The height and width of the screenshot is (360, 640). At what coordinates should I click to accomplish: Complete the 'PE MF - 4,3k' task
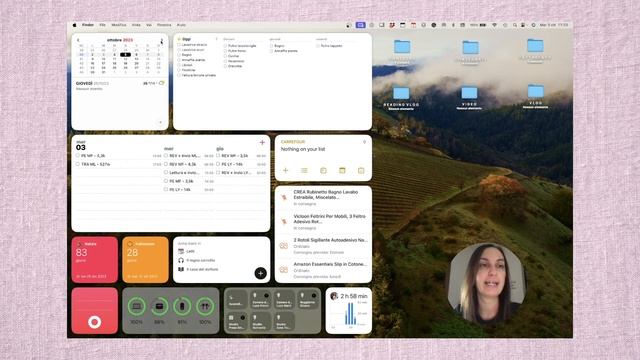click(x=78, y=156)
